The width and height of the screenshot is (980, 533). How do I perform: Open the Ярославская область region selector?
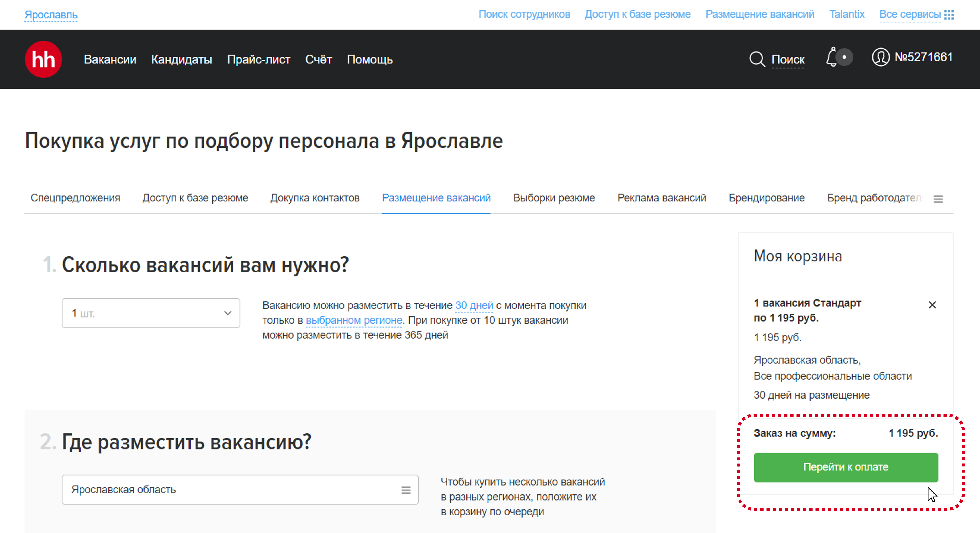240,490
